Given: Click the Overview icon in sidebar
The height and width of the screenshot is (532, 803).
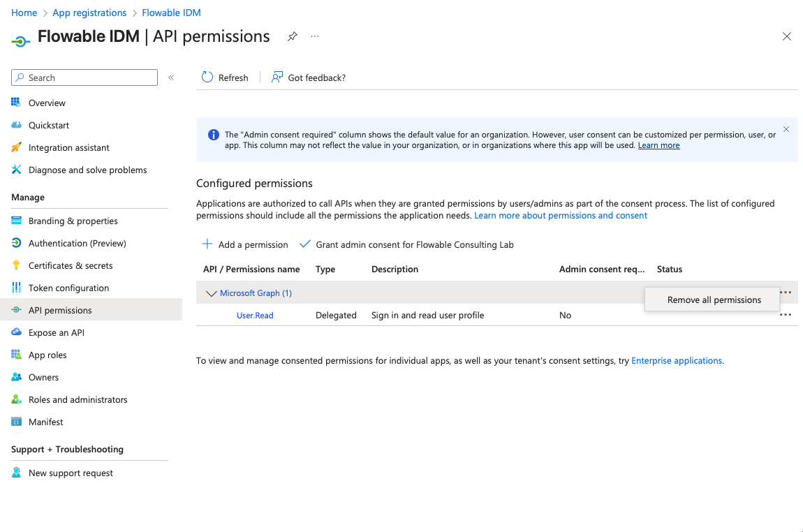Looking at the screenshot, I should (x=16, y=103).
